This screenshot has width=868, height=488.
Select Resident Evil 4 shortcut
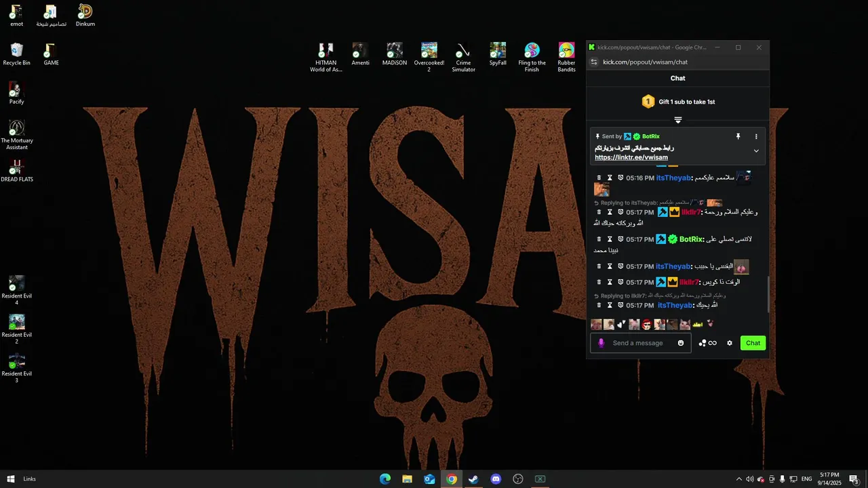[16, 290]
